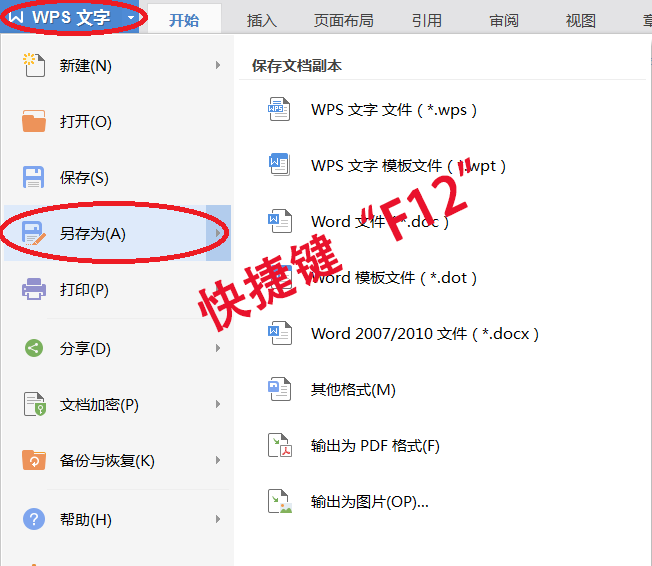The width and height of the screenshot is (652, 566).
Task: Choose Word 模板文件 (*.dot) option
Action: click(x=393, y=277)
